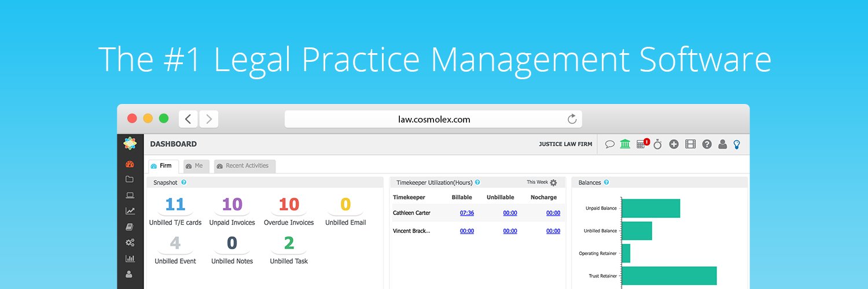Click the Trust Retainer chart bar
The image size is (868, 289).
[x=670, y=276]
